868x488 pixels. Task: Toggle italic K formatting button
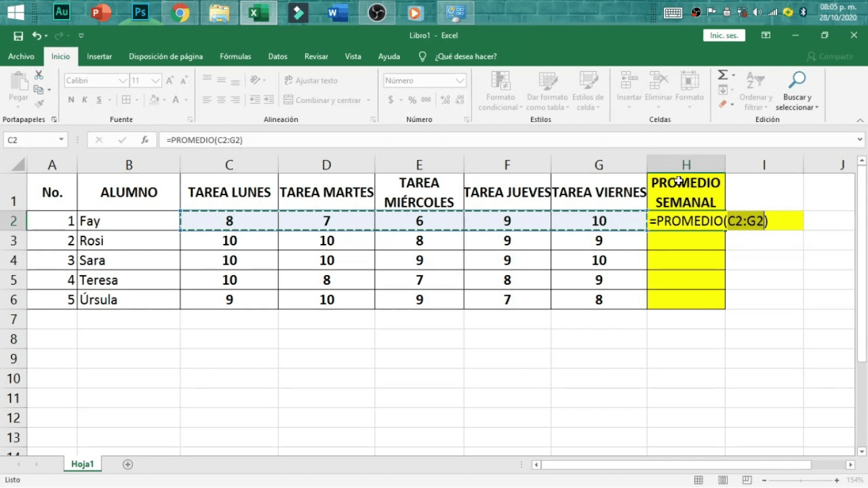(85, 100)
